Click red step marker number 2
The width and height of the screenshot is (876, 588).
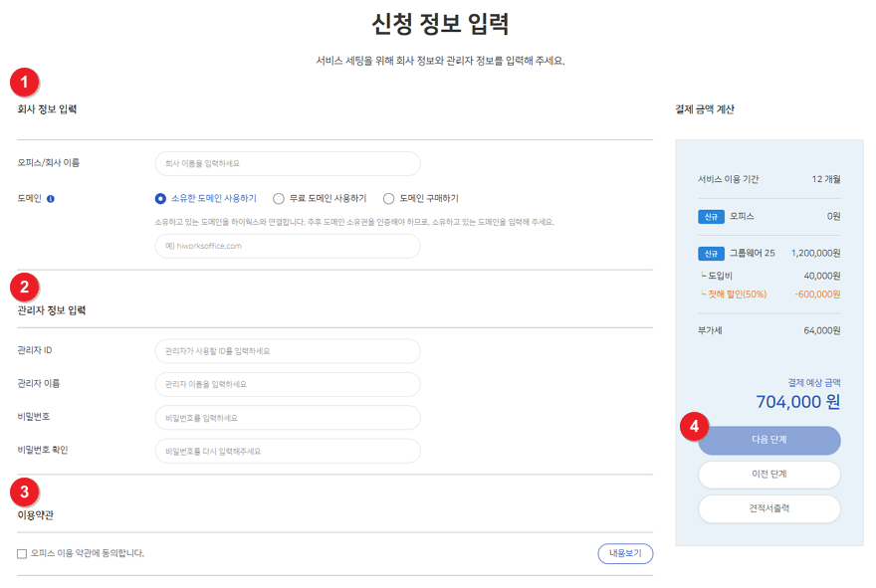tap(24, 287)
